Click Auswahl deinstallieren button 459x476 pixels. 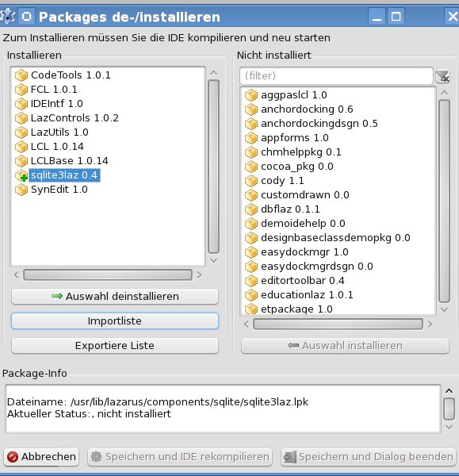point(115,296)
